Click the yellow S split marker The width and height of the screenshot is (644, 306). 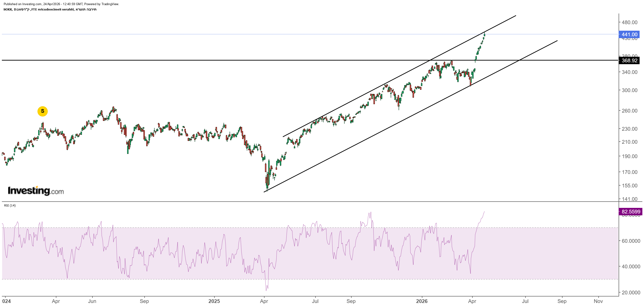click(43, 111)
